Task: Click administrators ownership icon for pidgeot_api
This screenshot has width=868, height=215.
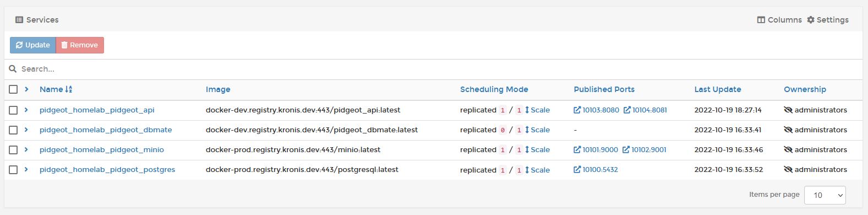Action: [x=788, y=110]
